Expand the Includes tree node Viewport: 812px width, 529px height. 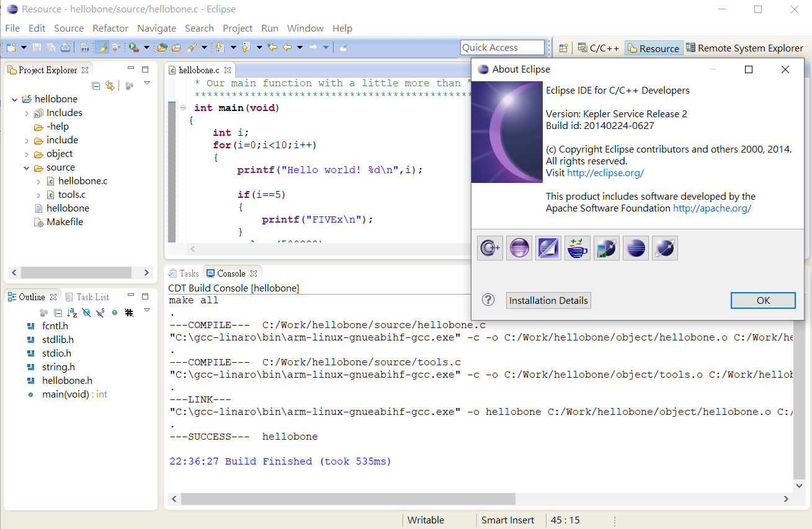27,113
